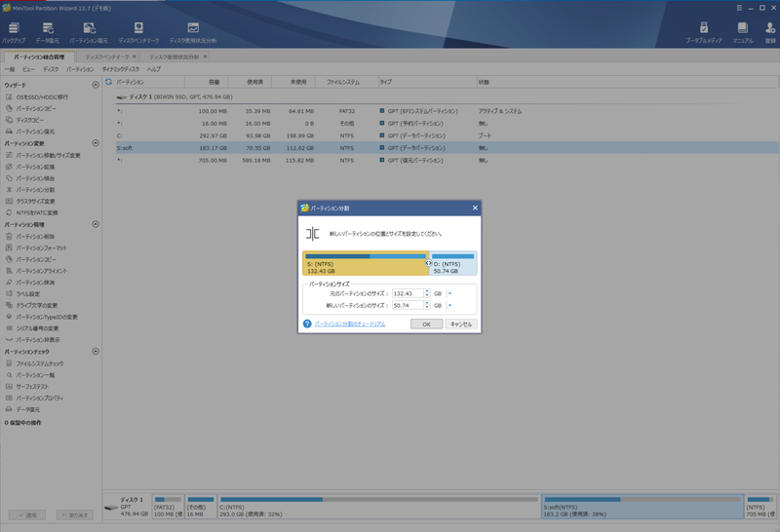The image size is (780, 532).
Task: Pick パーティション移動/サイズ変更 in sidebar
Action: click(48, 155)
